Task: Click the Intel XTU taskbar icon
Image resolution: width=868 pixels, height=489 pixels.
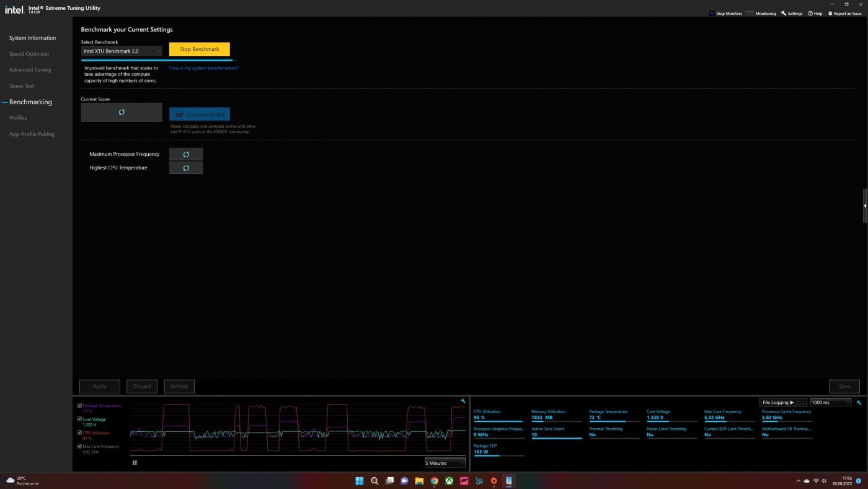Action: point(508,481)
